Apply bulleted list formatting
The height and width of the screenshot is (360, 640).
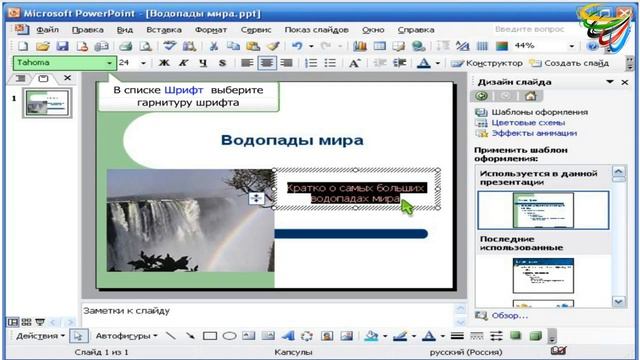(330, 63)
